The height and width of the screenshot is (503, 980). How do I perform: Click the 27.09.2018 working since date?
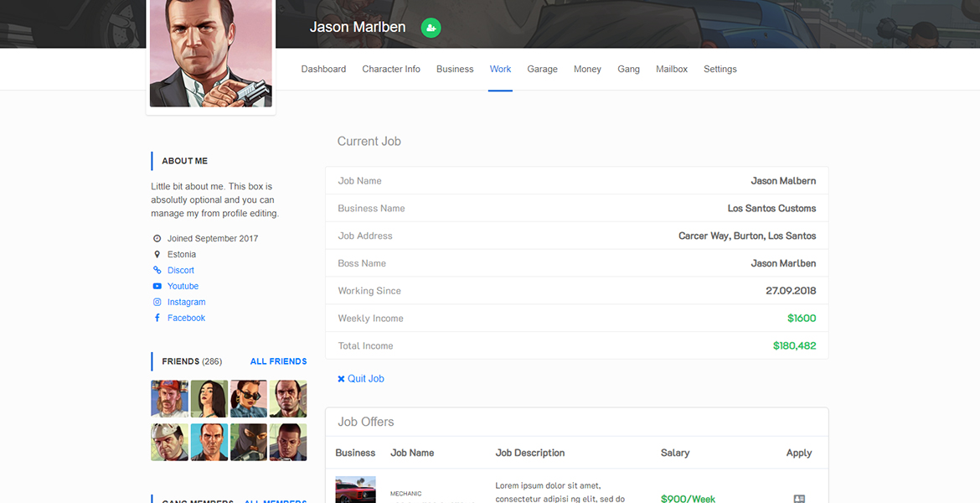tap(791, 291)
